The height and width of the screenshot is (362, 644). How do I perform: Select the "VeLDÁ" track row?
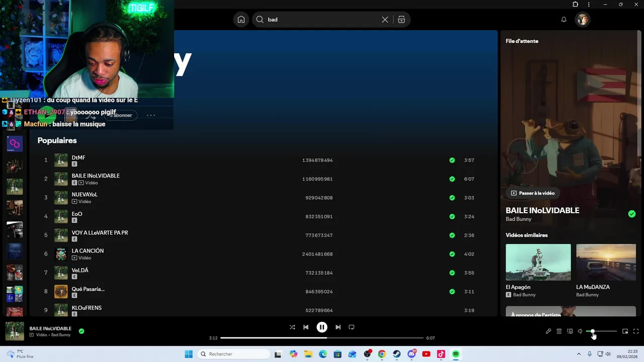click(259, 273)
